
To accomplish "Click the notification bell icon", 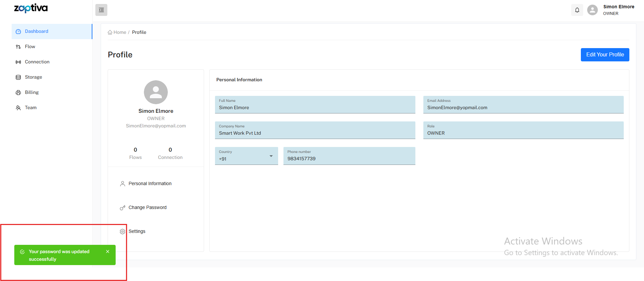I will click(x=577, y=10).
